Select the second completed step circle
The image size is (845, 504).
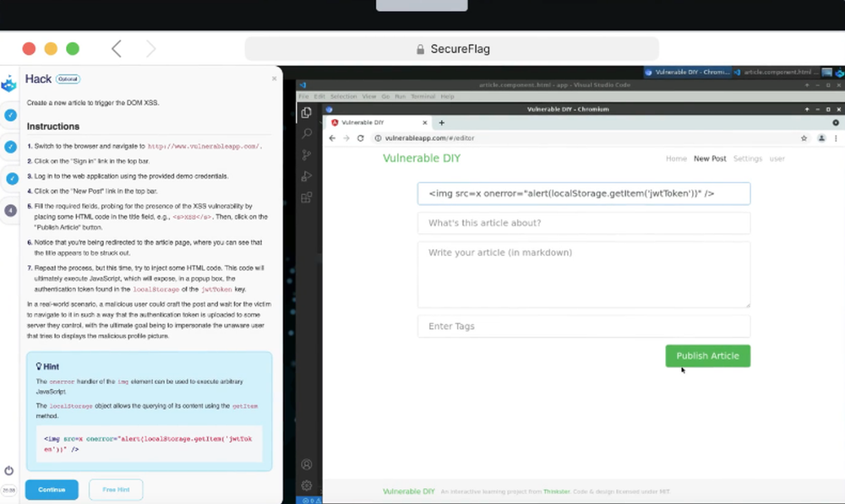[x=10, y=146]
